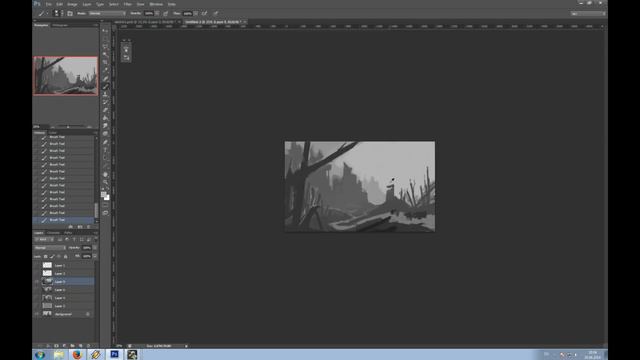Toggle visibility of the selected layer
The height and width of the screenshot is (360, 640).
37,282
